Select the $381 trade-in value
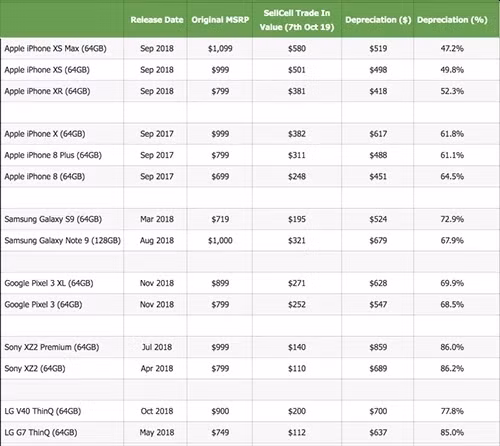500x446 pixels. click(297, 91)
